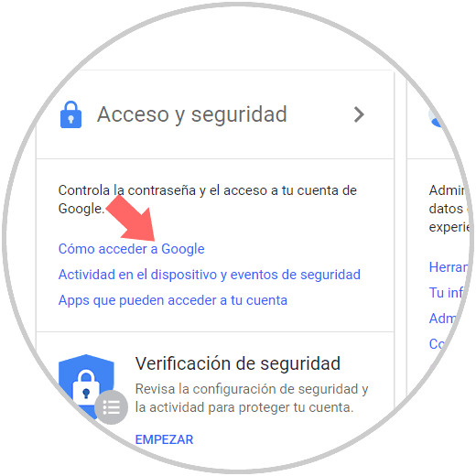
Task: Open the Acceso y seguridad heading
Action: [x=192, y=114]
